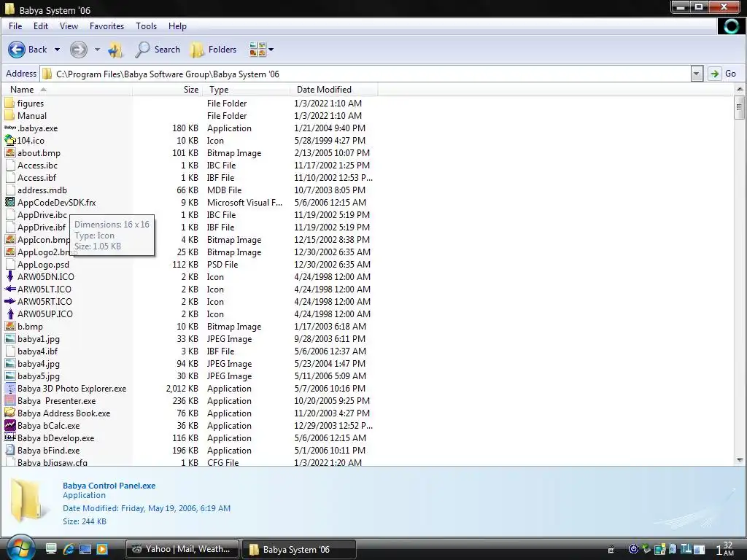
Task: Select the Access.ibc file name
Action: coord(37,166)
